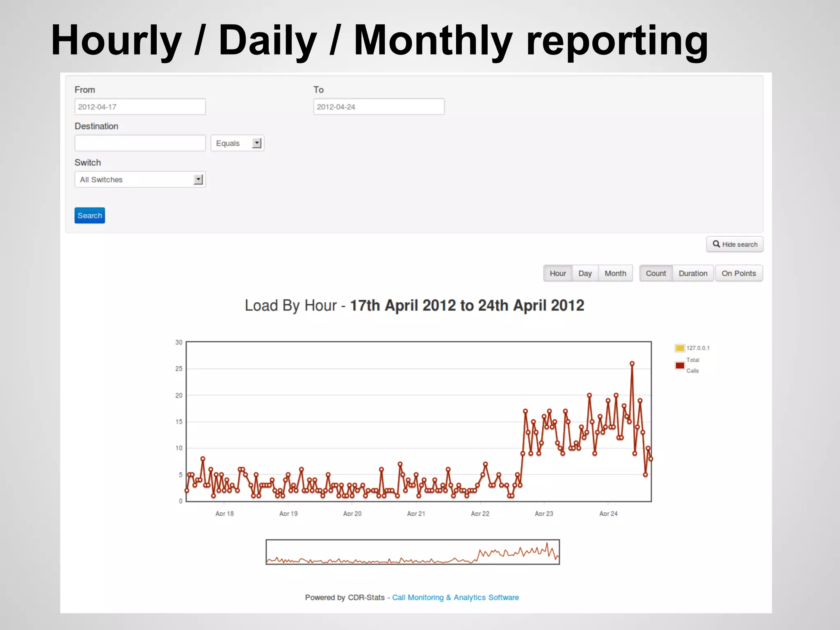Click the Apr 20 axis label

(x=352, y=514)
